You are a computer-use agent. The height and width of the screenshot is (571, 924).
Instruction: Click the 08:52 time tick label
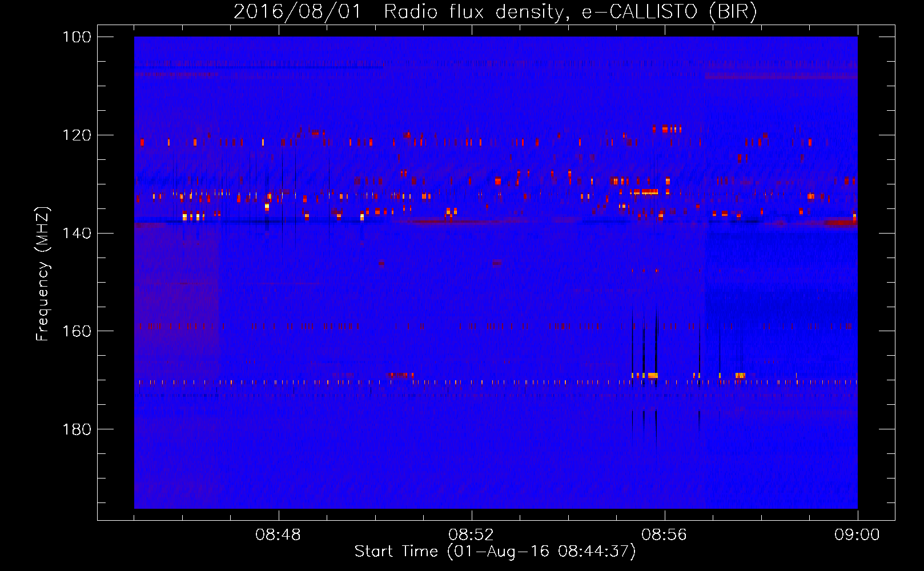(x=471, y=535)
